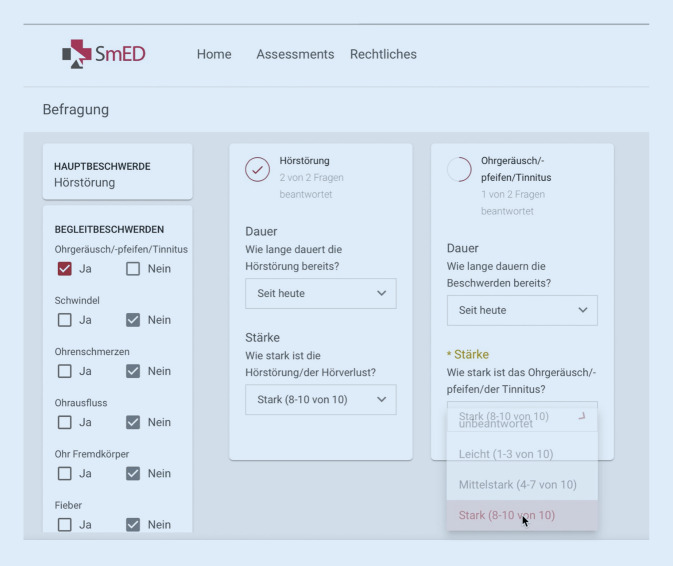
Task: Toggle Nein for Ohrausfluss
Action: tap(133, 422)
